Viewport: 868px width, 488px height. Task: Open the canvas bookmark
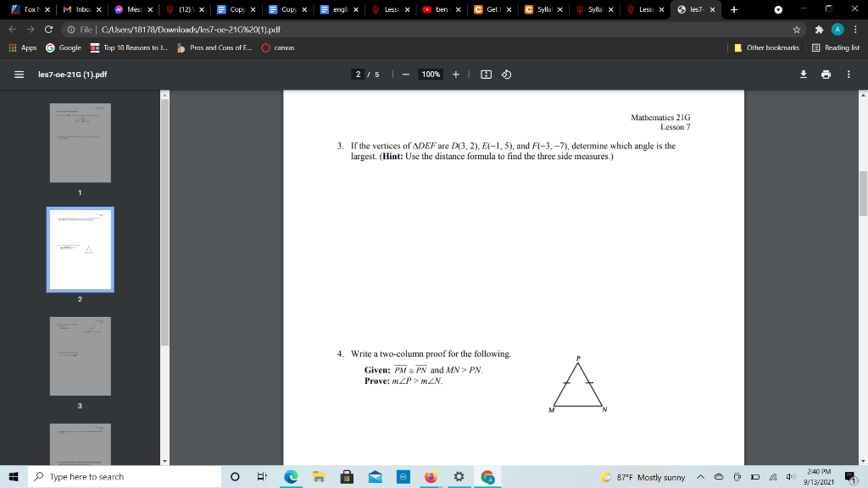point(278,47)
